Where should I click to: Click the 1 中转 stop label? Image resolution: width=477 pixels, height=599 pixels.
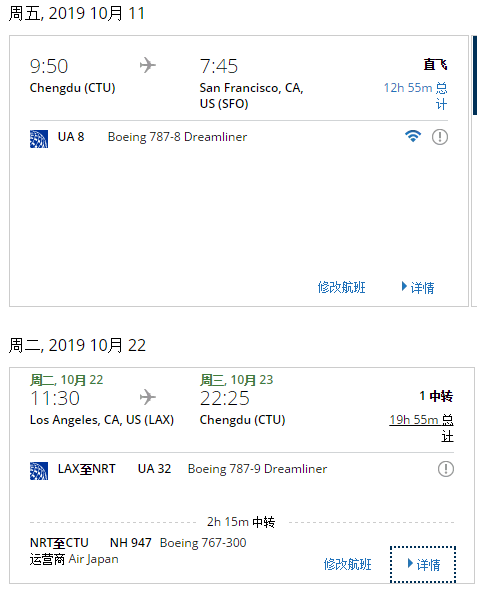point(436,396)
